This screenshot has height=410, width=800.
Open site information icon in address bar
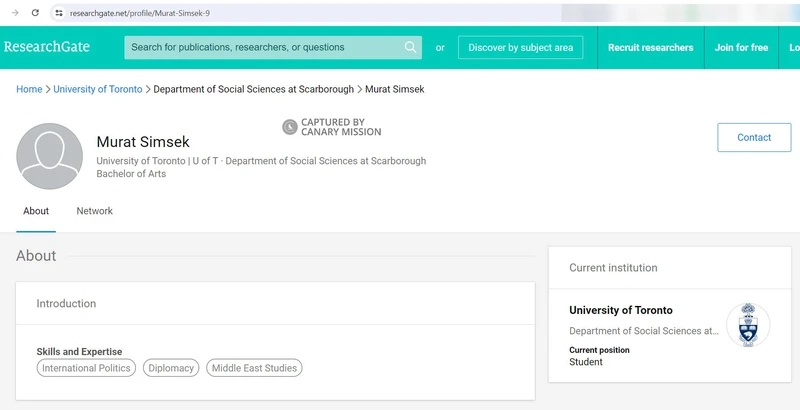coord(59,13)
